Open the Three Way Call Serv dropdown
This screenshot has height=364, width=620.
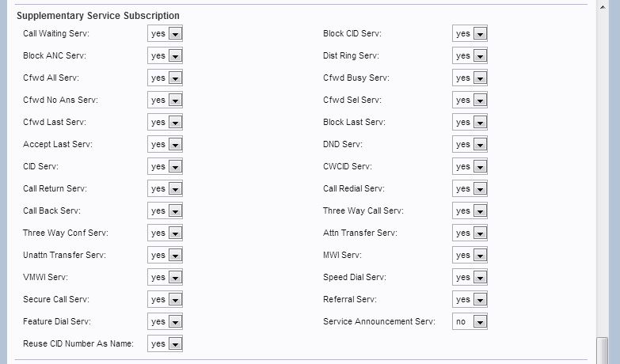[x=470, y=211]
